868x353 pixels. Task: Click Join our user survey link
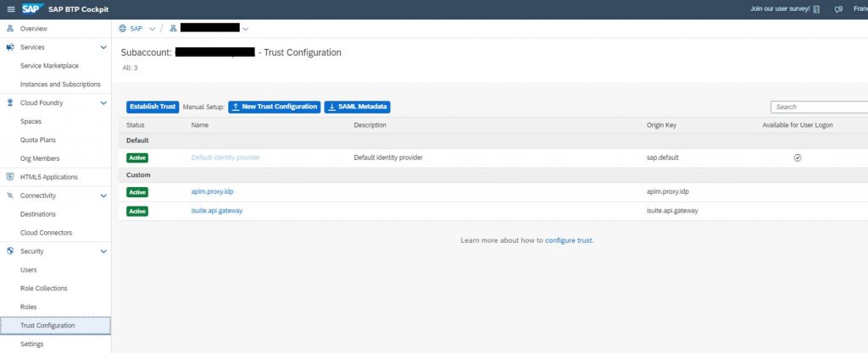(780, 9)
